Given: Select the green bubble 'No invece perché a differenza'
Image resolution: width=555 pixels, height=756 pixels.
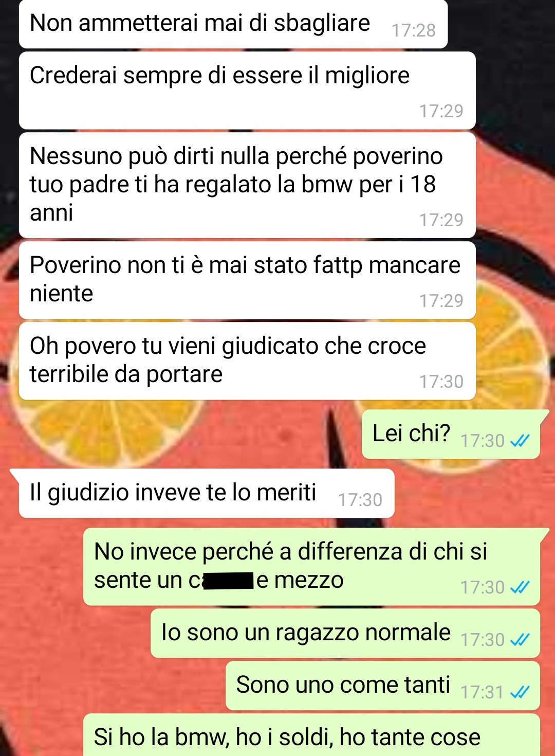Looking at the screenshot, I should (x=311, y=567).
